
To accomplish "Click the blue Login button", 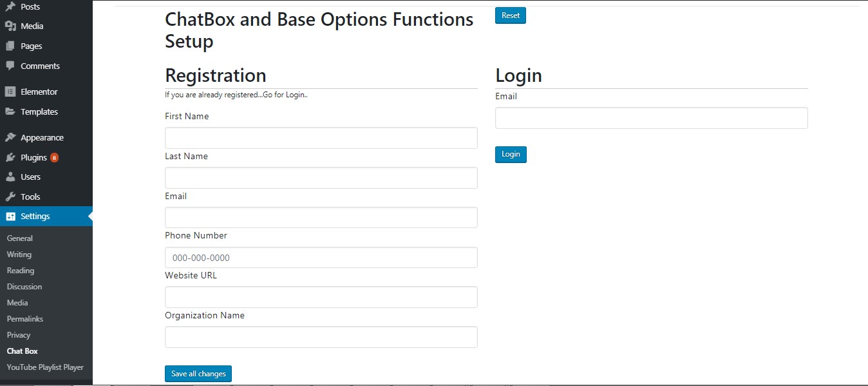I will (511, 155).
